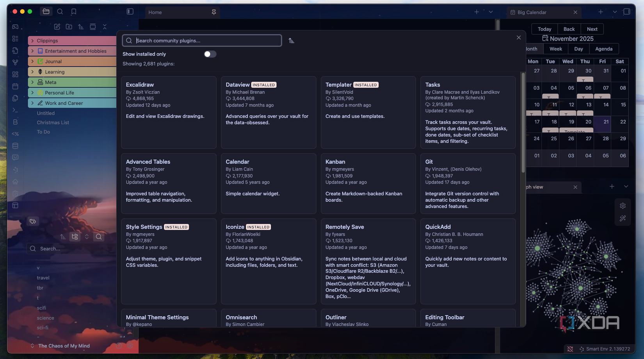Click the Templater <% icon in the ribbon

tap(15, 134)
